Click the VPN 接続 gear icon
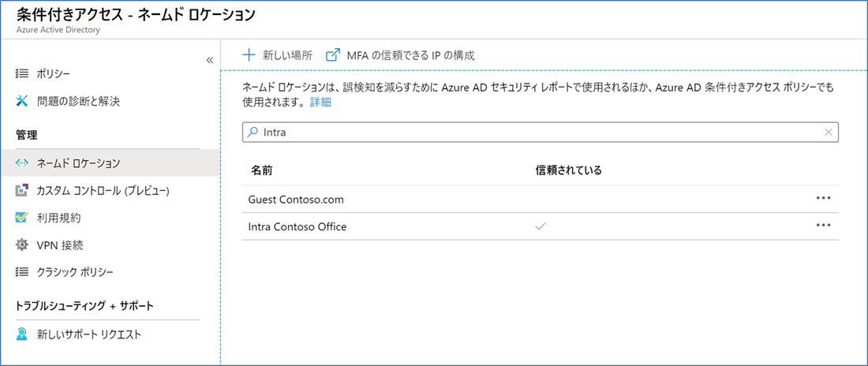 21,245
